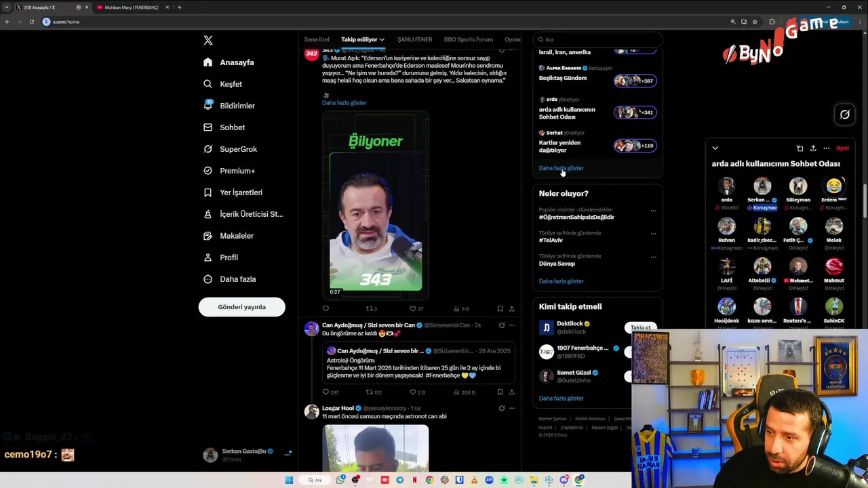
Task: Repost the 343 Digital post with 3 reposts
Action: click(371, 308)
